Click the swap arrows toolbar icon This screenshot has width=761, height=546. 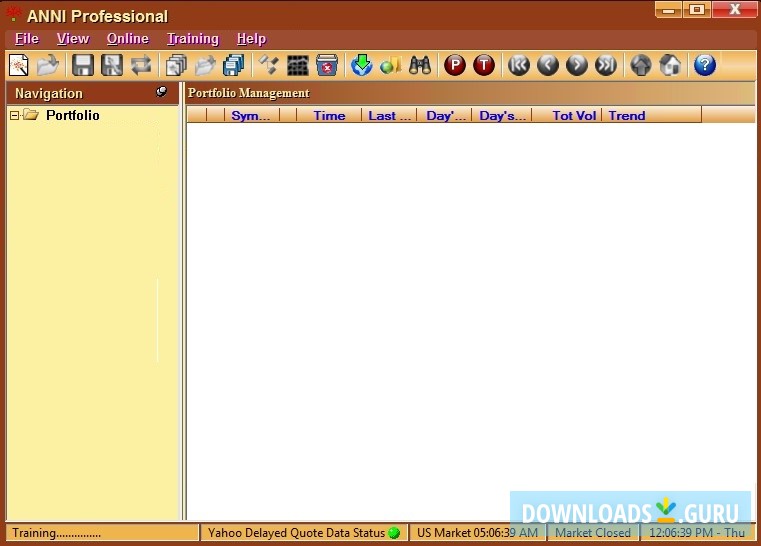click(x=141, y=66)
